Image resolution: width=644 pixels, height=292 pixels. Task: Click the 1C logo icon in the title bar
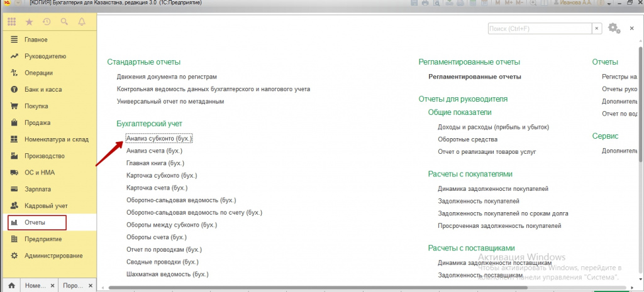click(8, 3)
